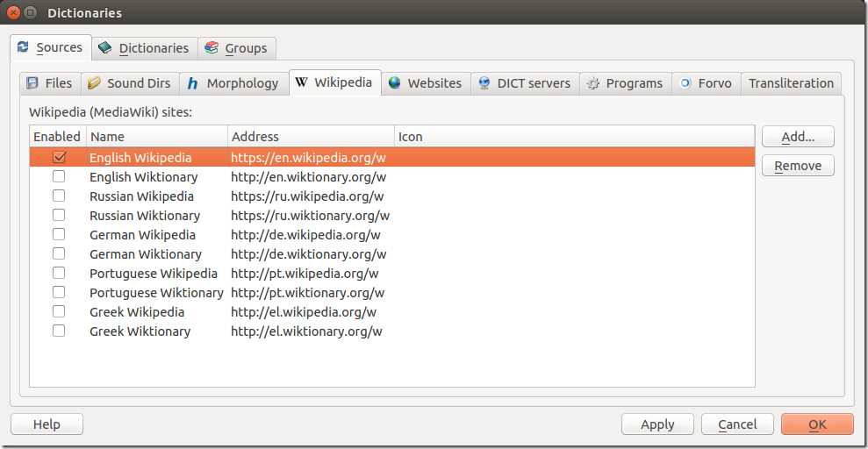The image size is (868, 449).
Task: Click the Programs gear icon
Action: (593, 83)
